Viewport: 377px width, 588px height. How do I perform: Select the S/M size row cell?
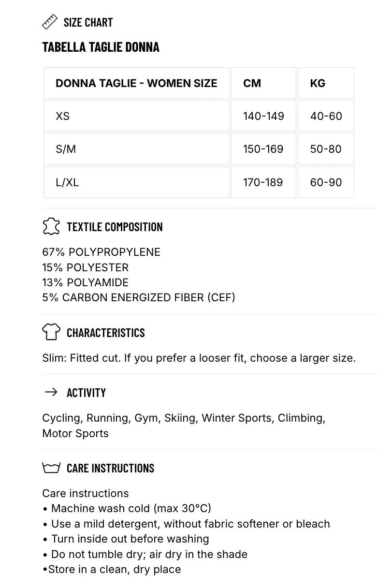click(x=136, y=149)
